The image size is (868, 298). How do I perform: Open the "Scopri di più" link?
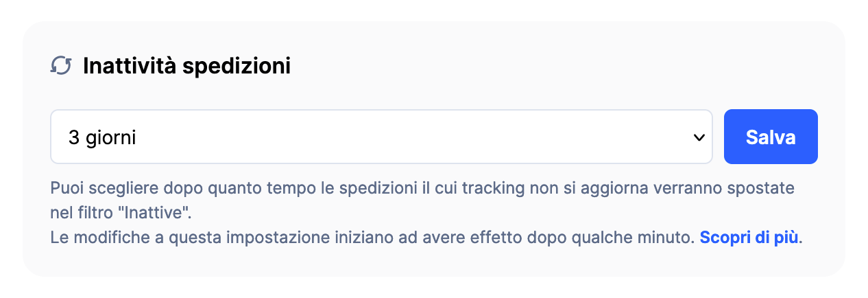point(749,238)
